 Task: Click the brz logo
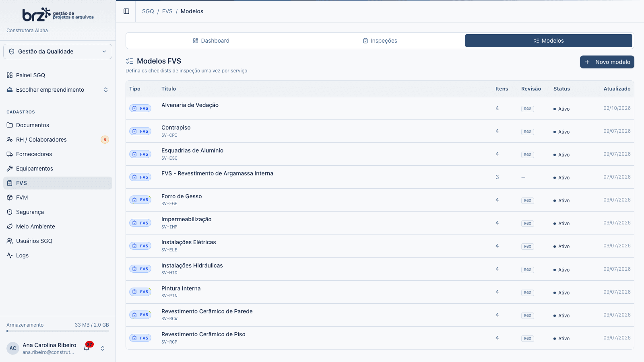(58, 14)
